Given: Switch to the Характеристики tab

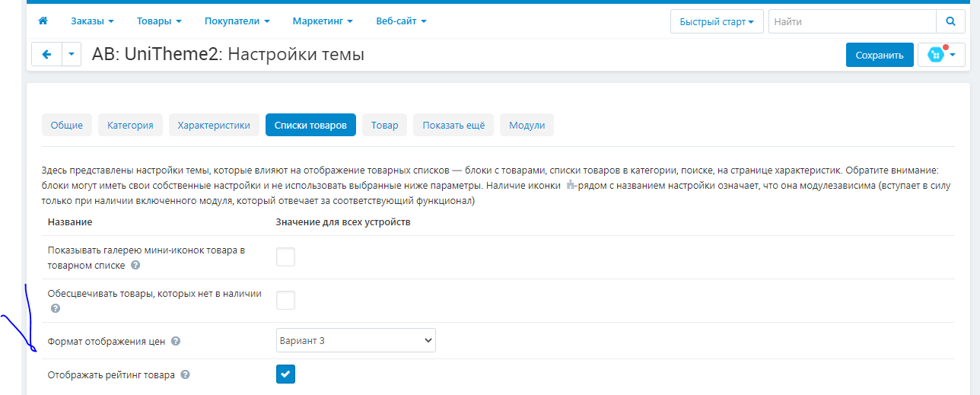Looking at the screenshot, I should (x=214, y=126).
